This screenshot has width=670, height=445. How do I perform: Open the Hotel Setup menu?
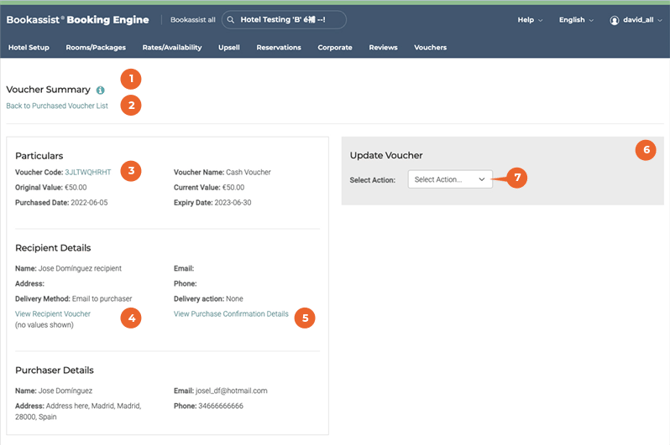[x=30, y=47]
